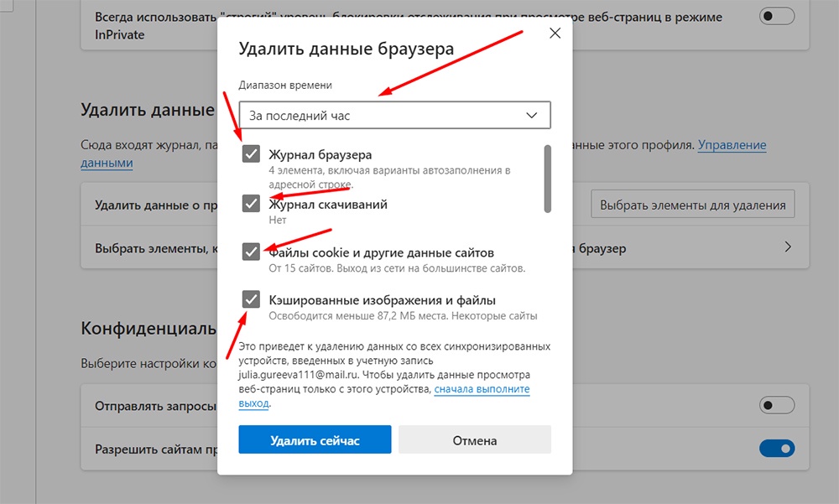The height and width of the screenshot is (504, 839).
Task: Uncheck the Журнал браузера checkbox
Action: 251,154
